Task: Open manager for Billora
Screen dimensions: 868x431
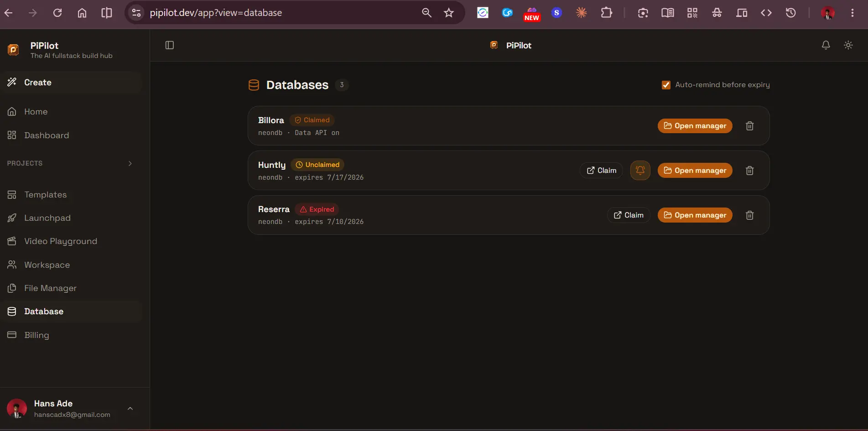Action: pos(695,126)
